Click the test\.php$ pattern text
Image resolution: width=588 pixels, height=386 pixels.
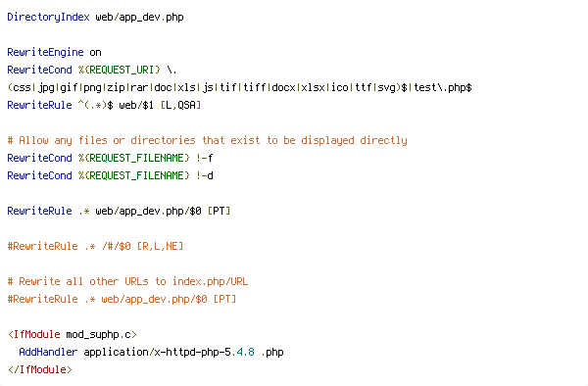(x=443, y=88)
